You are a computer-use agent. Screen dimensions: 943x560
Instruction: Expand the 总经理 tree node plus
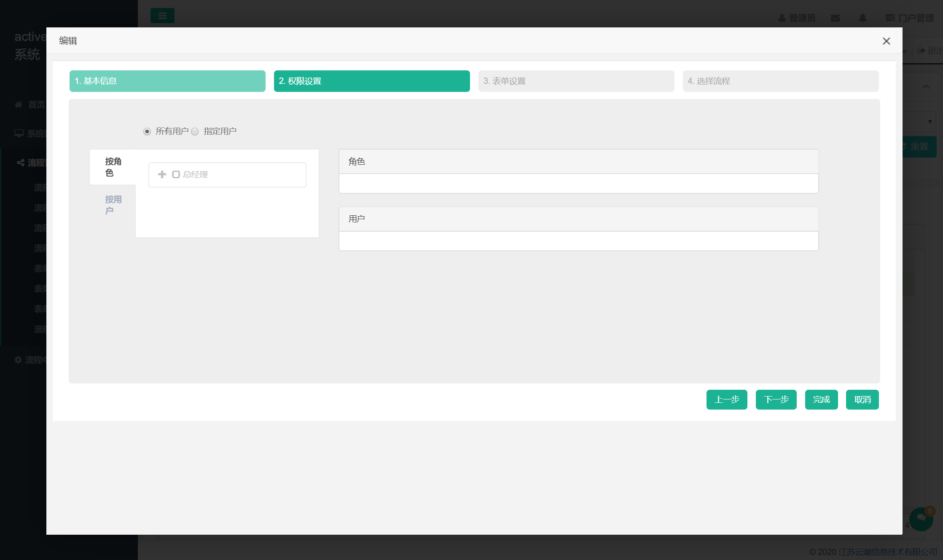point(162,174)
